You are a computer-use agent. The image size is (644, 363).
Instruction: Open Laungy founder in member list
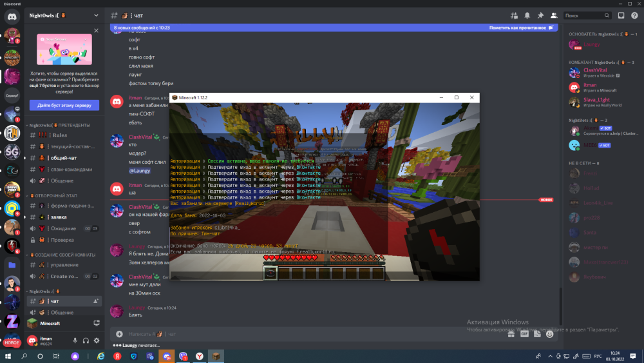coord(603,44)
